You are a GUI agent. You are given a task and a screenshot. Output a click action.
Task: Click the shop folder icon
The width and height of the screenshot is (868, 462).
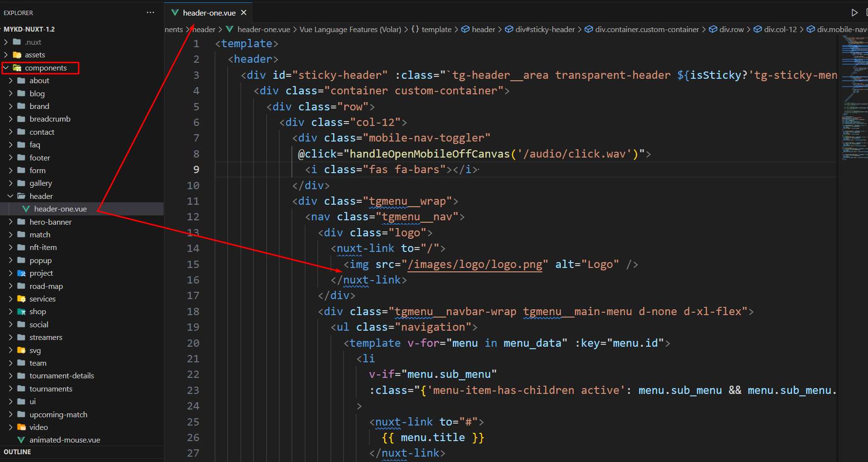(21, 312)
